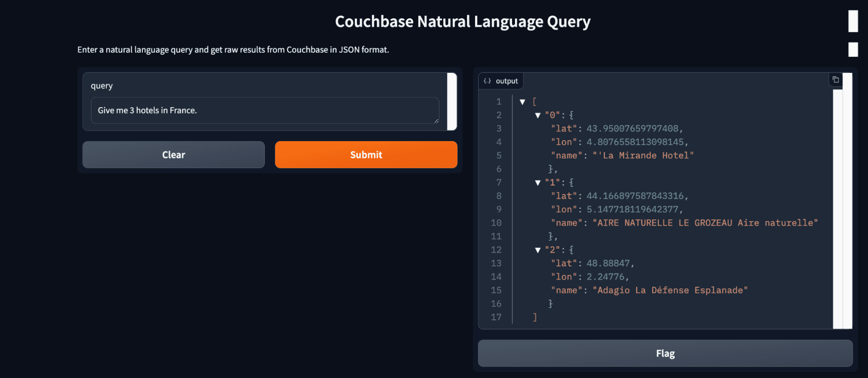The image size is (868, 378).
Task: Click the lon value 5.147718119642377
Action: (x=632, y=209)
